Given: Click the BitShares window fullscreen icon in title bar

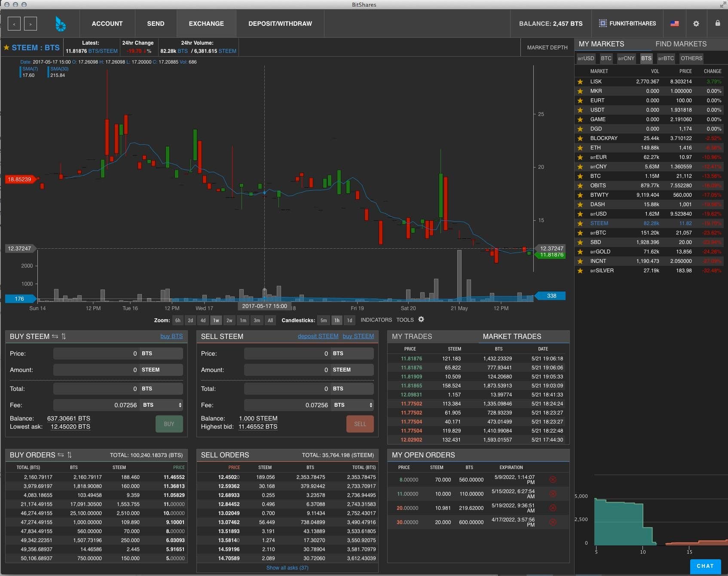Looking at the screenshot, I should tap(722, 5).
